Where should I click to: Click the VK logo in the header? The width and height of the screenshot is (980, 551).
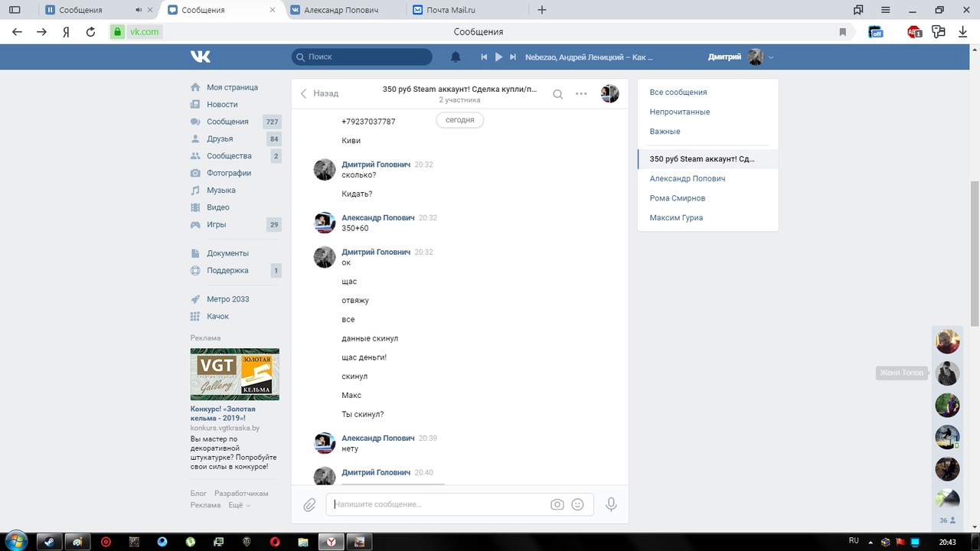click(201, 57)
